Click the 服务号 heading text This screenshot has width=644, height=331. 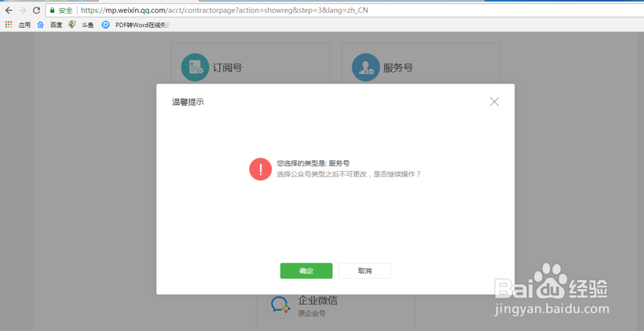point(398,68)
